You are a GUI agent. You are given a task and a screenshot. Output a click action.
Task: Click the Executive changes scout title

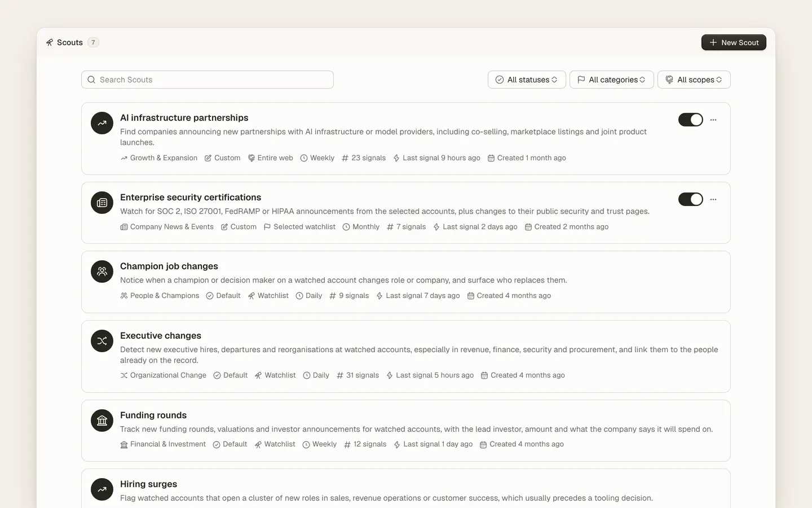(x=161, y=336)
